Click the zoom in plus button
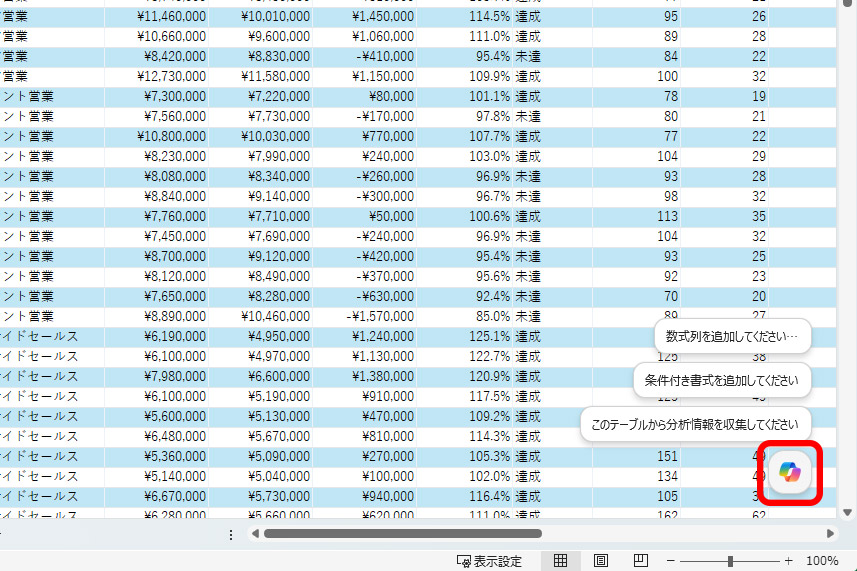Screen dimensions: 857x571 point(788,561)
